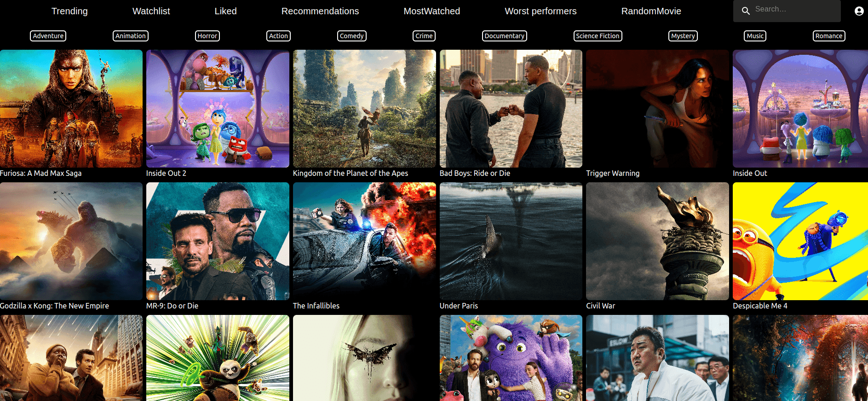This screenshot has height=401, width=868.
Task: Open the man in white jacket poster
Action: click(x=657, y=358)
